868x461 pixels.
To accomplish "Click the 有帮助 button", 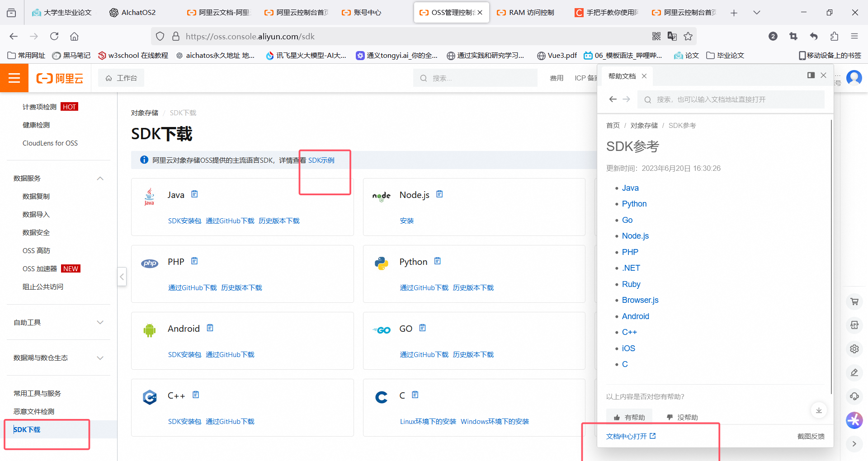I will point(629,417).
